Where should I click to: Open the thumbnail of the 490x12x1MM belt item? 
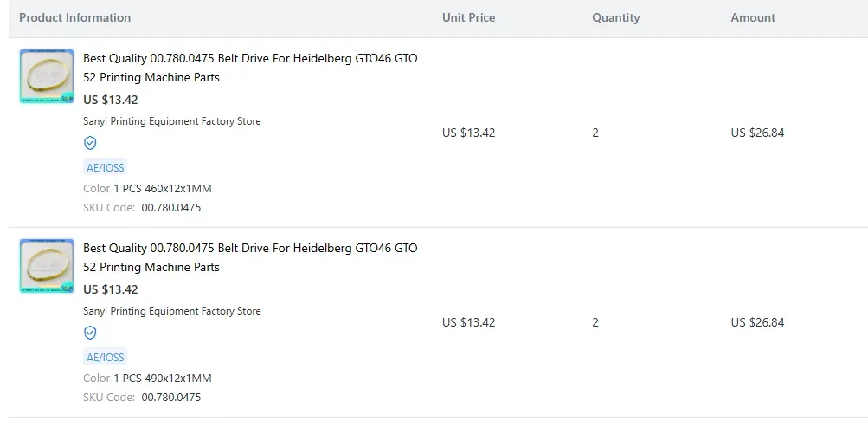click(x=47, y=266)
